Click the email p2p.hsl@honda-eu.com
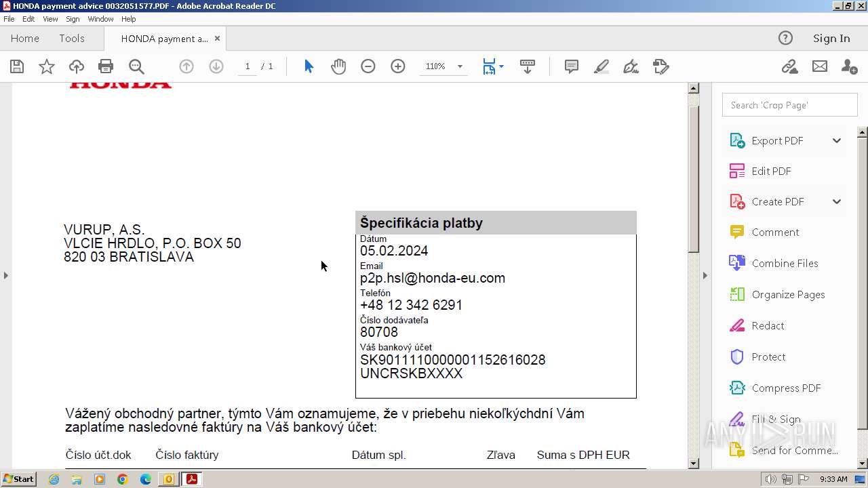This screenshot has height=488, width=868. click(433, 278)
